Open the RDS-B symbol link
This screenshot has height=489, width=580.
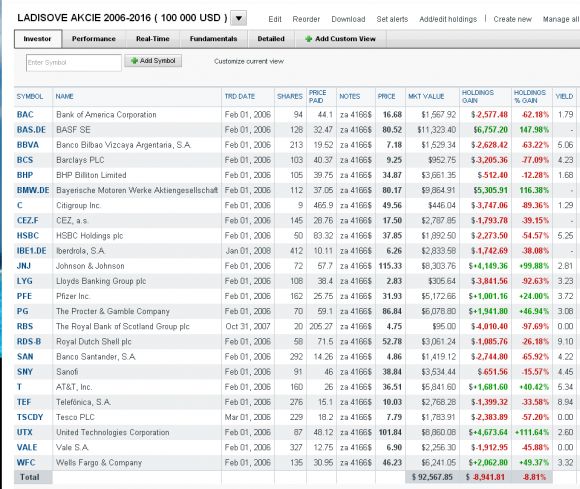click(29, 342)
